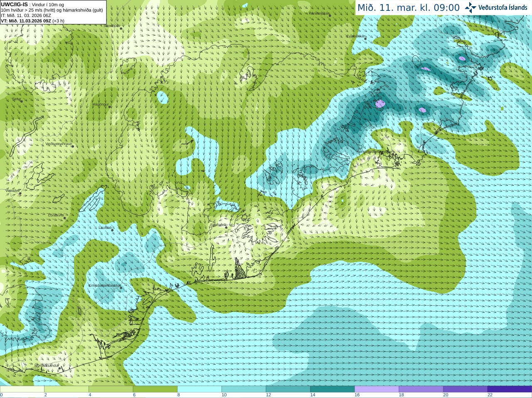The image size is (532, 398).
Task: Select the 14–16 m/s dark teal swatch
Action: pos(332,389)
